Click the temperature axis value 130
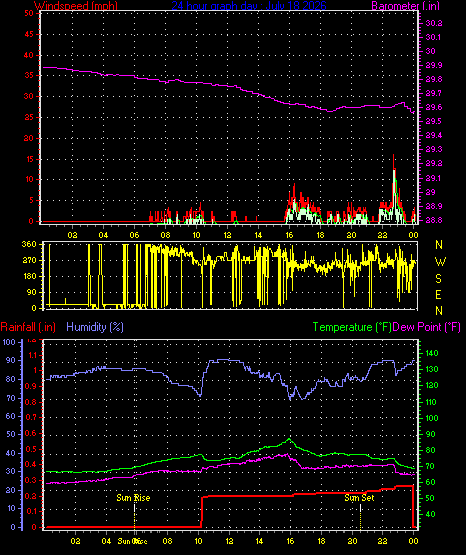Screen dimensions: 466x555 click(x=432, y=369)
